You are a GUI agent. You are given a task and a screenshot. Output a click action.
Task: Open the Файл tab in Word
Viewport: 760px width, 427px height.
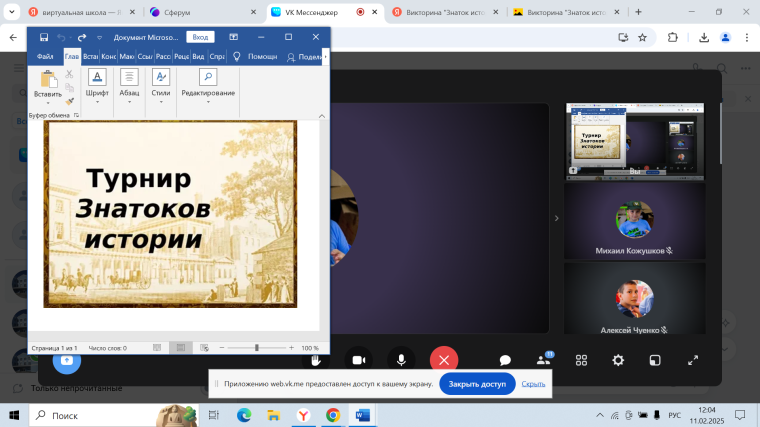(x=45, y=57)
